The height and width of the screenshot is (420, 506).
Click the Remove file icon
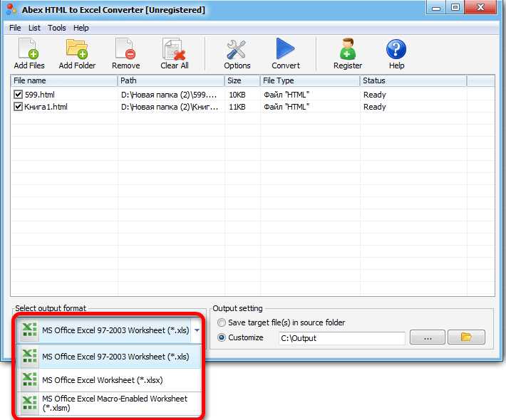125,48
